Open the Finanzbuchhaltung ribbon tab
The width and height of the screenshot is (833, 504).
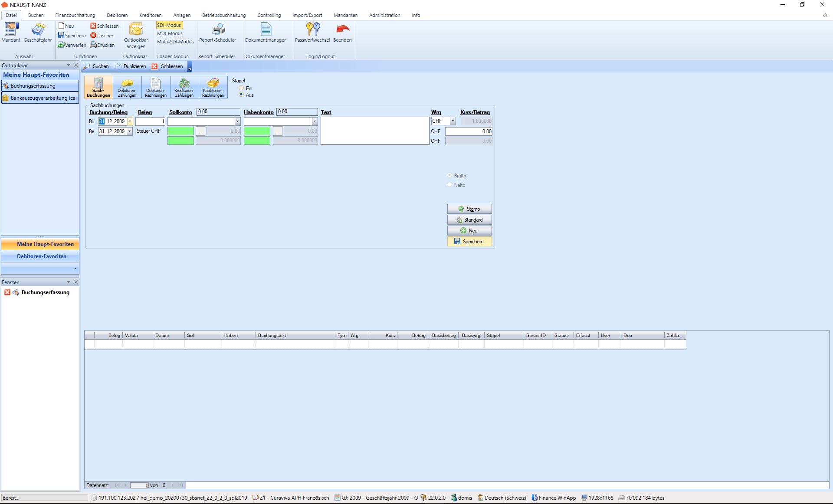coord(75,15)
